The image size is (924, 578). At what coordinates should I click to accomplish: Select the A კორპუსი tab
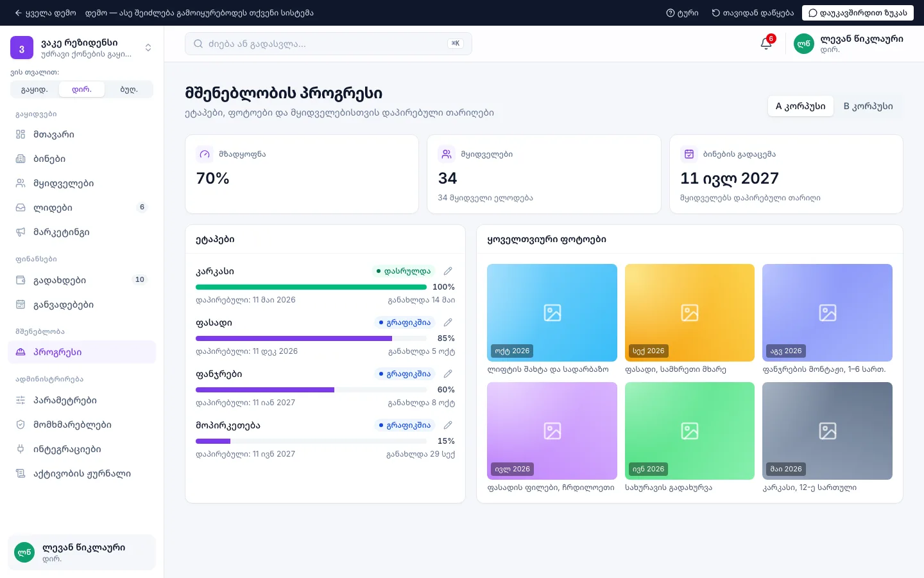click(x=801, y=106)
